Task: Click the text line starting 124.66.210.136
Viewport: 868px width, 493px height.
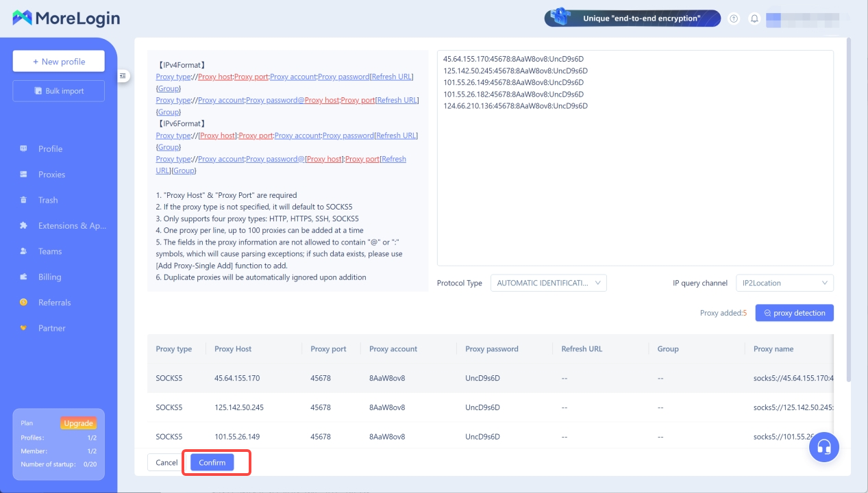Action: coord(515,106)
